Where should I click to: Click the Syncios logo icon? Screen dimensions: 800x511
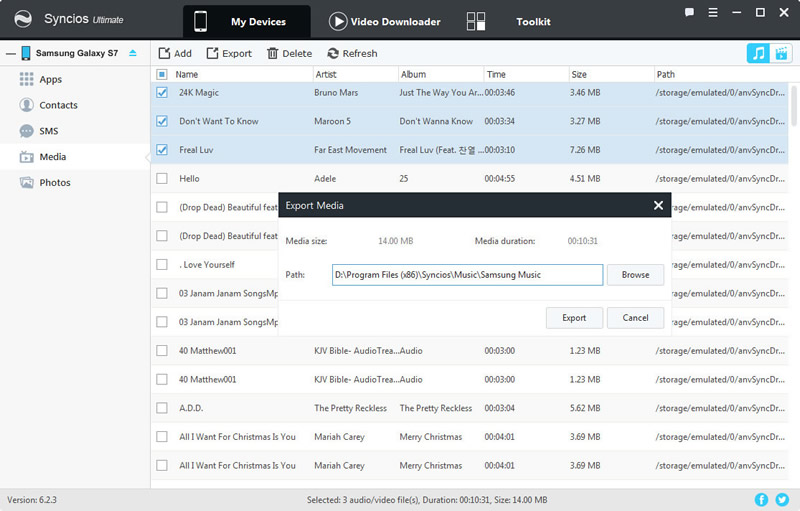22,19
